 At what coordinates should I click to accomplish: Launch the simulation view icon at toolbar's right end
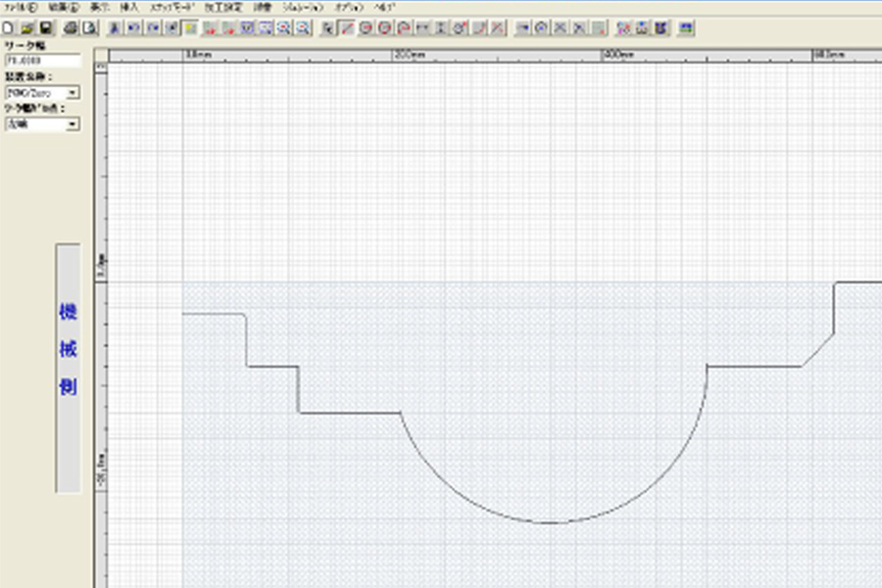tap(686, 28)
